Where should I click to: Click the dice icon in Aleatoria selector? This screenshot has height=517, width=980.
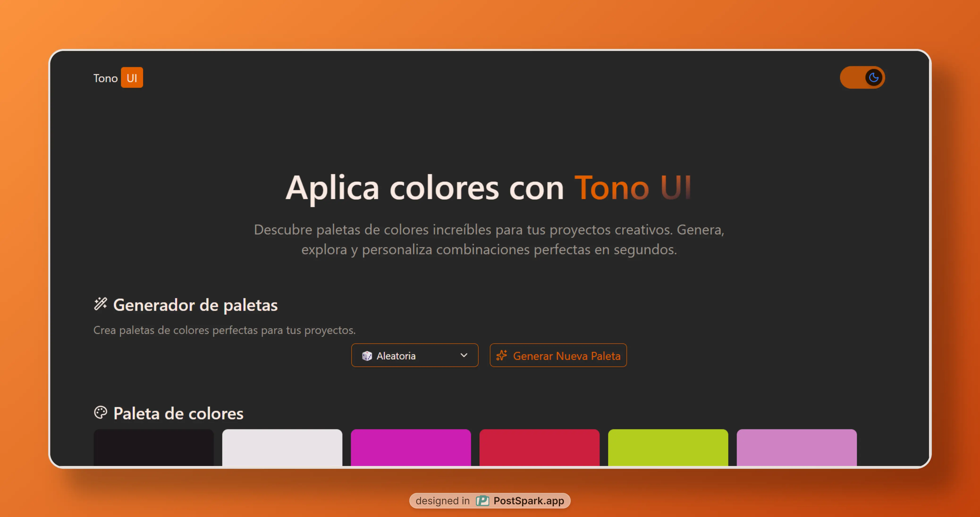tap(367, 356)
